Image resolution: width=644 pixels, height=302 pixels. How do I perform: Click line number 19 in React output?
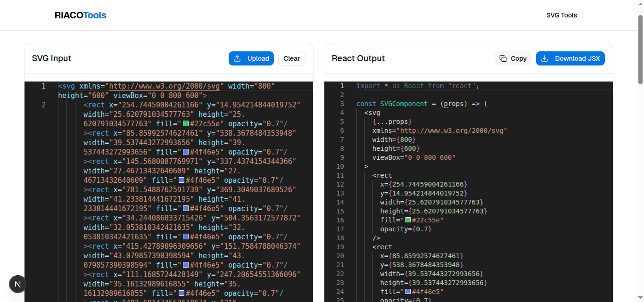coord(340,247)
